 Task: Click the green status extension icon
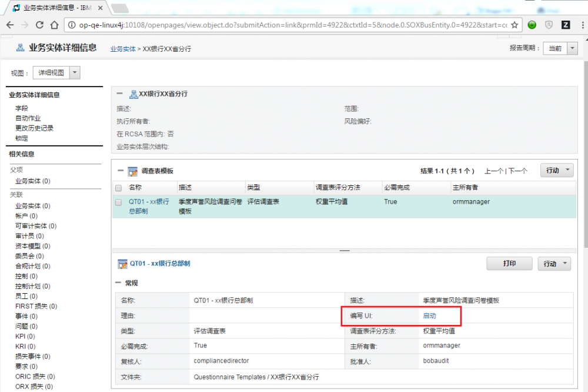tap(532, 25)
